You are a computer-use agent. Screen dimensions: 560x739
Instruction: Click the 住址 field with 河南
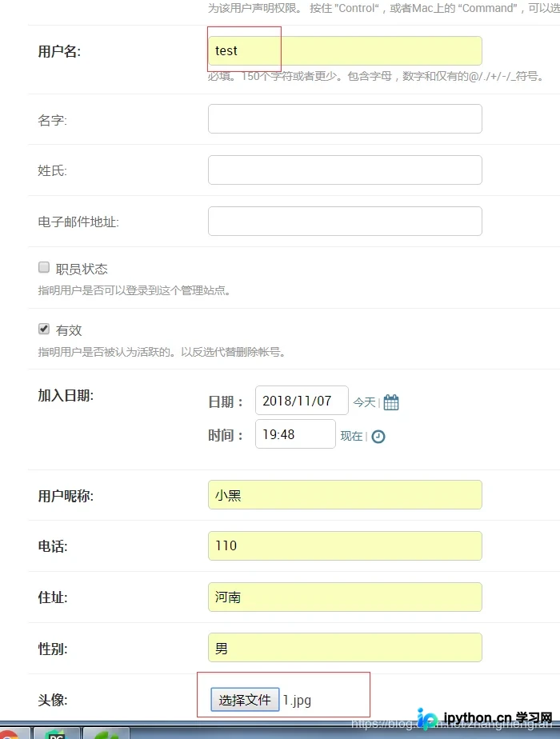click(x=345, y=597)
